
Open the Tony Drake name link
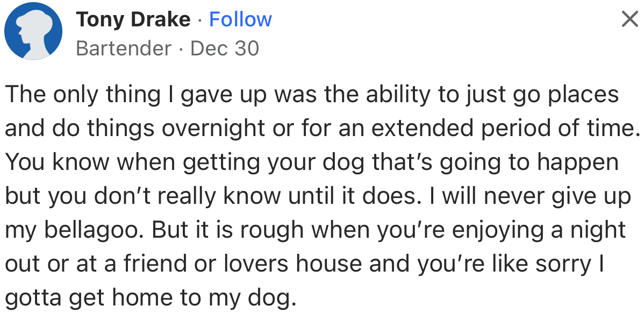(133, 20)
